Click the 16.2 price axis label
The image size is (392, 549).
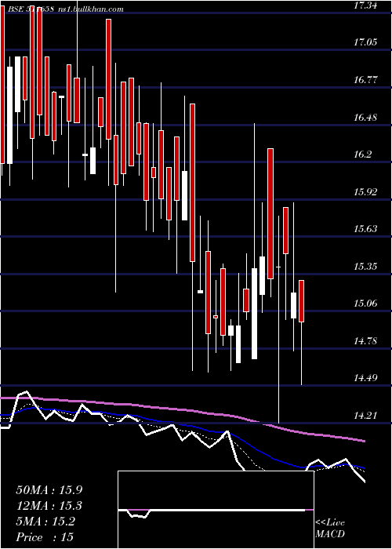362,155
